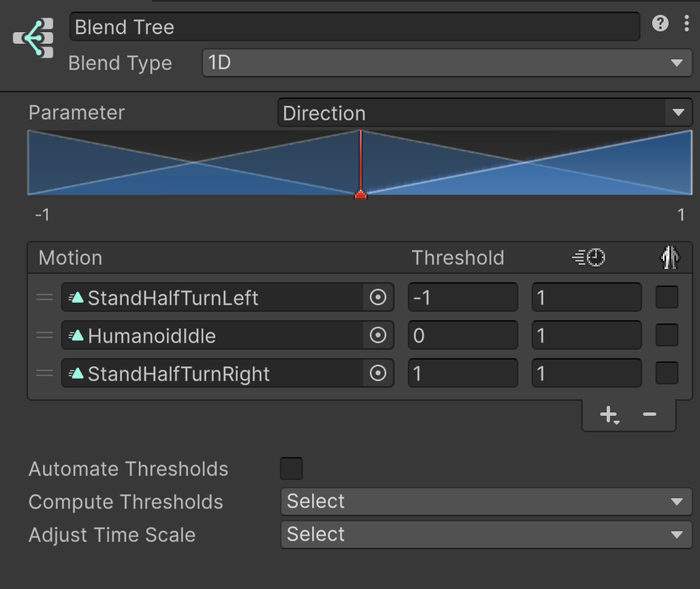Click the Blend Tree name field
The width and height of the screenshot is (700, 589).
[355, 26]
